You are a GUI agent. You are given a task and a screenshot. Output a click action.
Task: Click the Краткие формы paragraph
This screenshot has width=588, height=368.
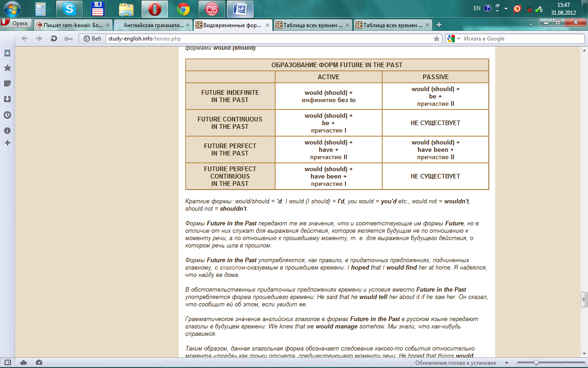[328, 205]
